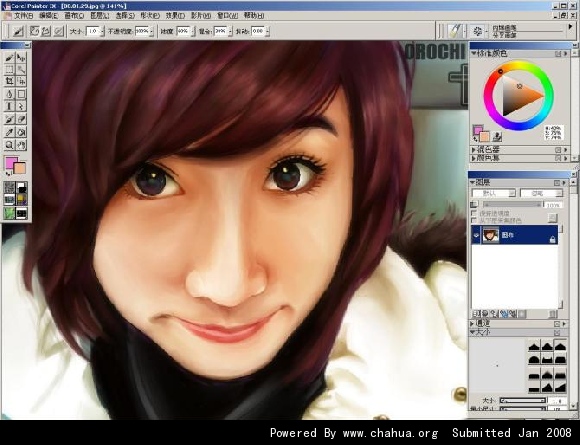Open the 文件 File menu

[x=24, y=16]
